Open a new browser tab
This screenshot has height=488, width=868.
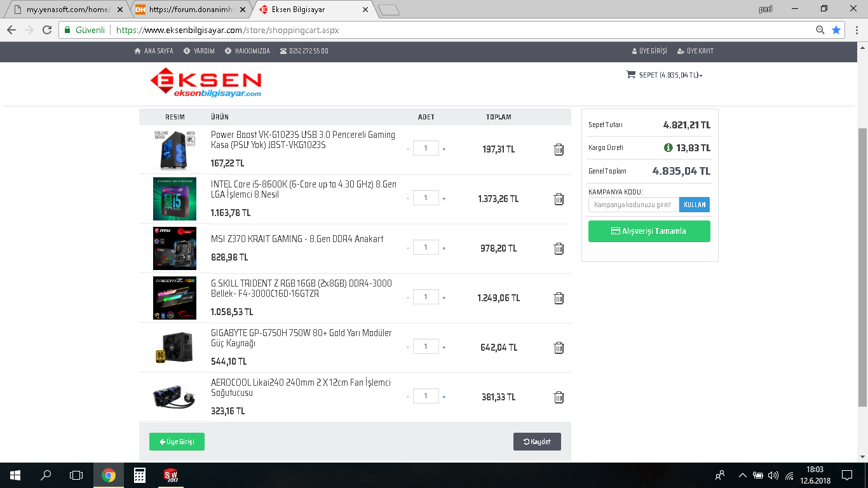coord(388,10)
